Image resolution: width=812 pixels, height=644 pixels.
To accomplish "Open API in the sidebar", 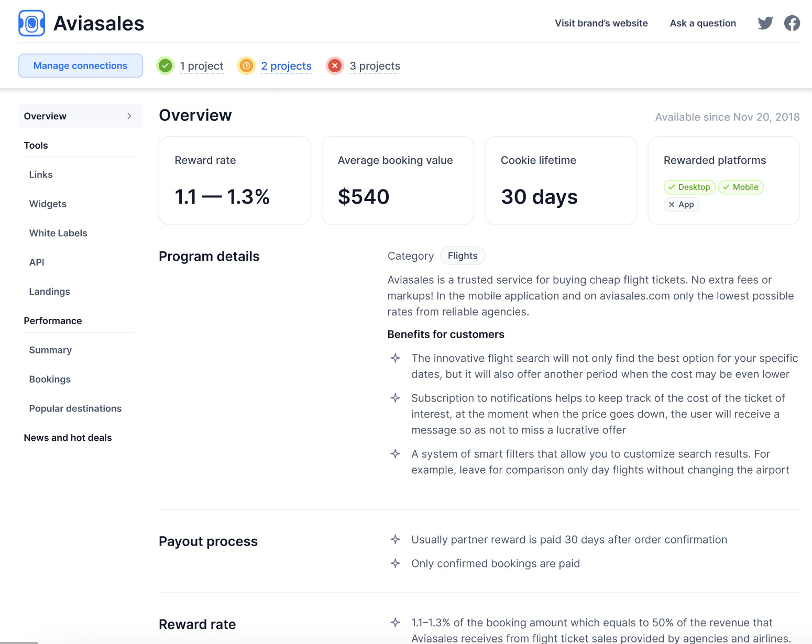I will 37,262.
